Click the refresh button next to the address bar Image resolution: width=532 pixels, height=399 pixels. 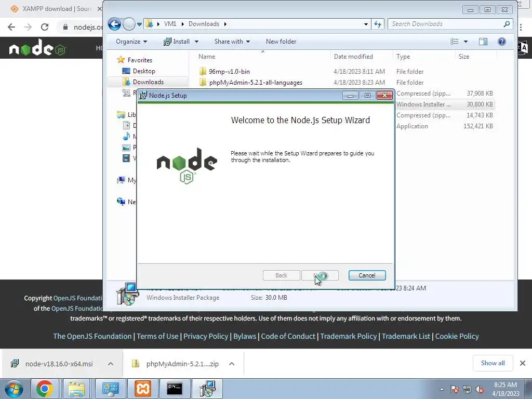378,24
